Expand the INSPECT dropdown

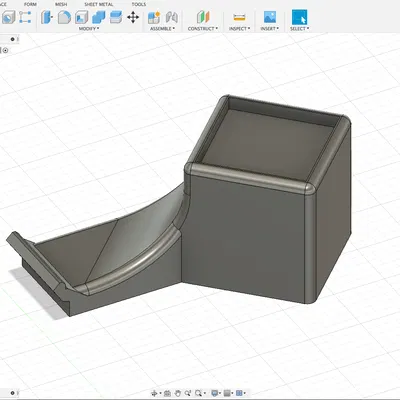(x=239, y=29)
